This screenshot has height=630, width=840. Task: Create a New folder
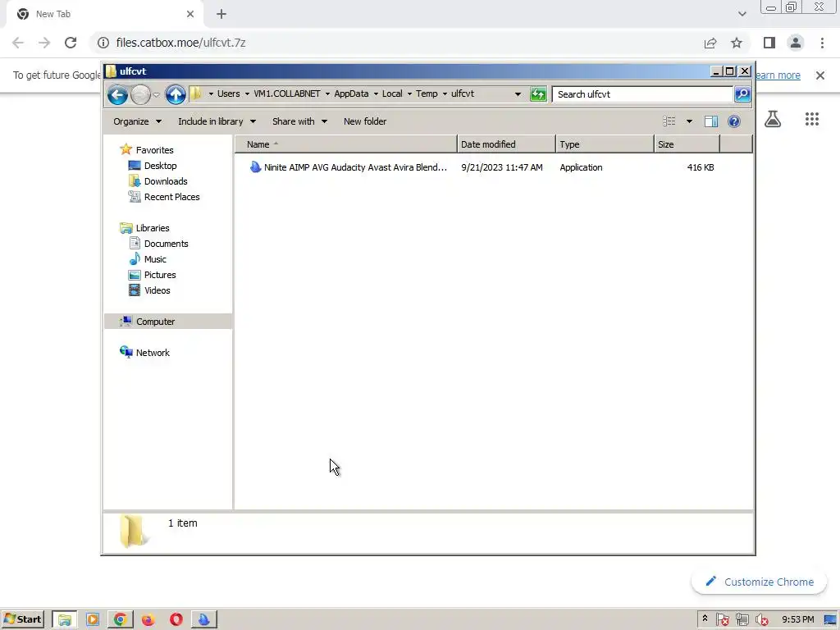click(365, 121)
